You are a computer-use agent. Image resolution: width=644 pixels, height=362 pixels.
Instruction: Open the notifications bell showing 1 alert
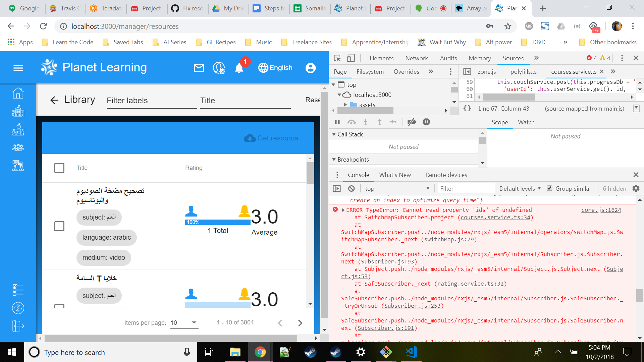click(x=239, y=68)
